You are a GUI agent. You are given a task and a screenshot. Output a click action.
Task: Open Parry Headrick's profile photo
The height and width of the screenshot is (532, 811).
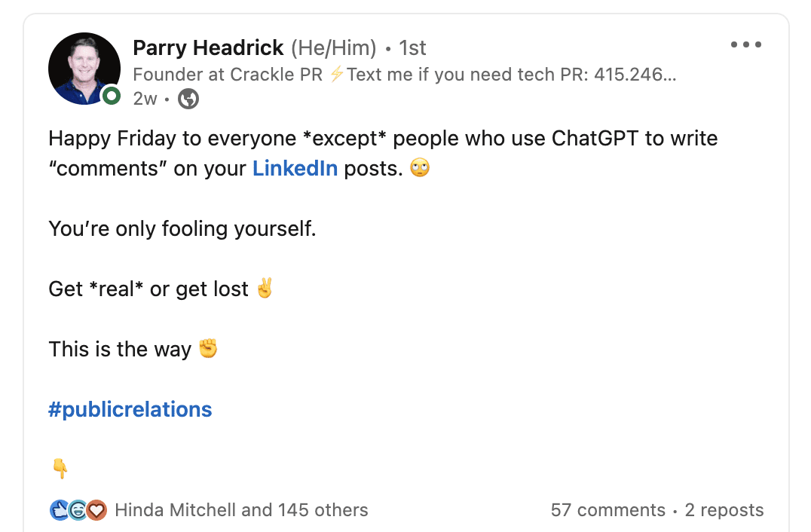(84, 69)
